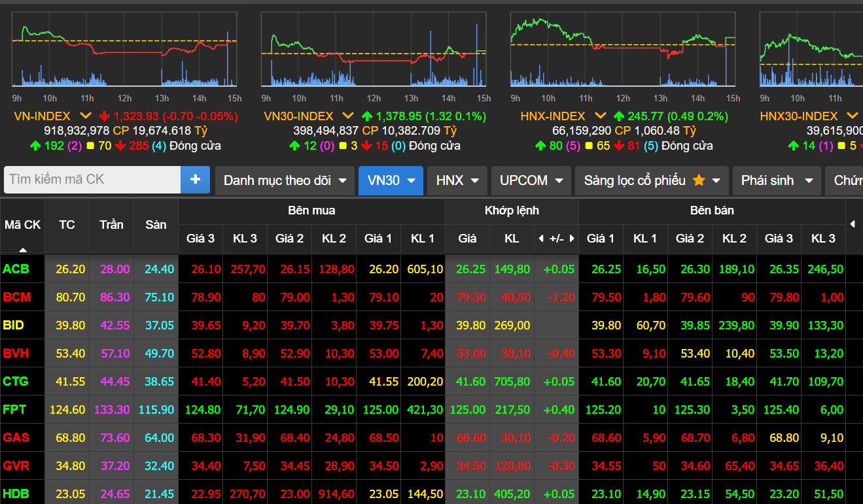Screen dimensions: 863x504
Task: Select CTG stock symbol
Action: 15,381
